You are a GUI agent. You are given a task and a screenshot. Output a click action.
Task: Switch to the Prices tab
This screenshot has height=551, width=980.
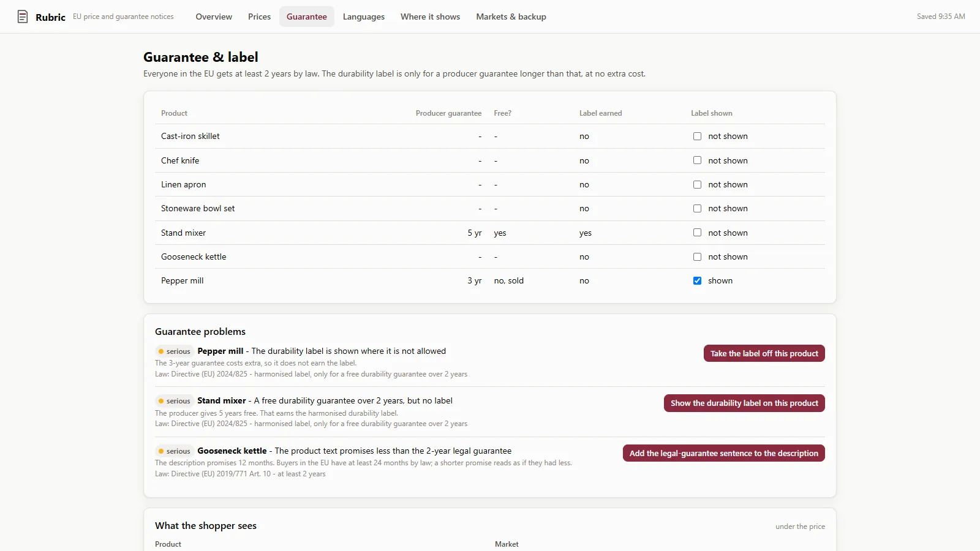click(x=259, y=17)
